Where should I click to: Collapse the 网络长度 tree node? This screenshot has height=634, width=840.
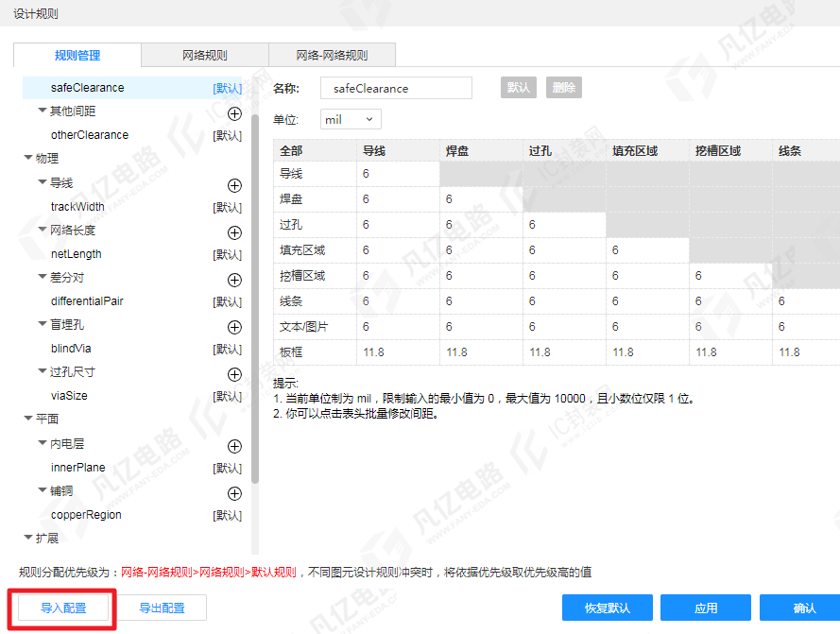43,230
